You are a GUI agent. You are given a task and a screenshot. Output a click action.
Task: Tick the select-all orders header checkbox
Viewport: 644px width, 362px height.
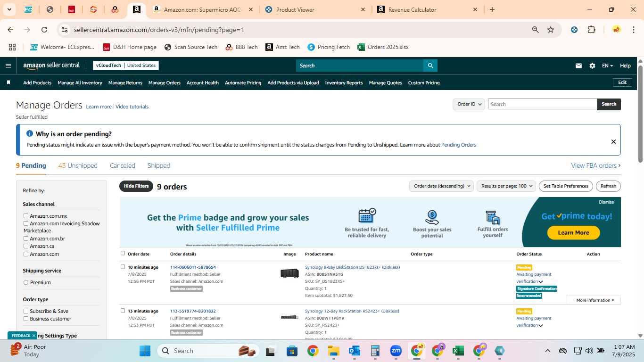pyautogui.click(x=123, y=253)
